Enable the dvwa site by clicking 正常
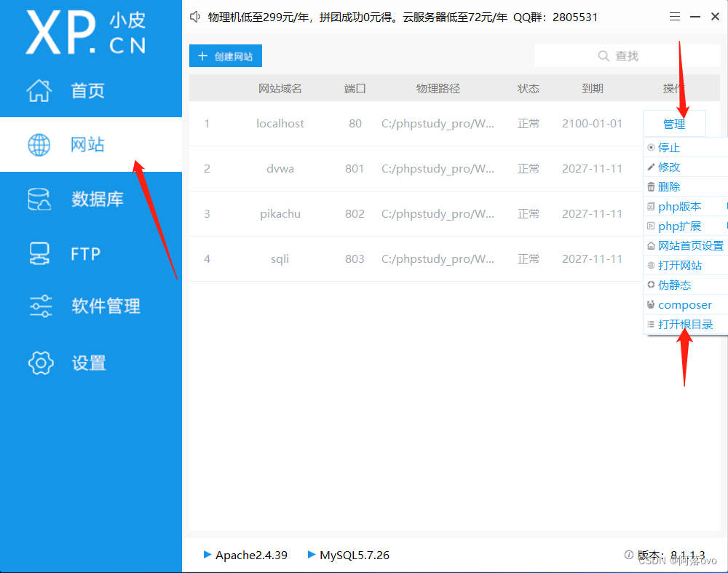The height and width of the screenshot is (573, 728). (x=529, y=168)
